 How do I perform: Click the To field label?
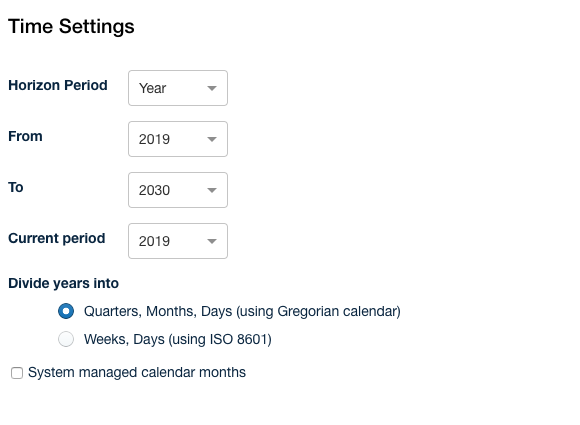(16, 188)
